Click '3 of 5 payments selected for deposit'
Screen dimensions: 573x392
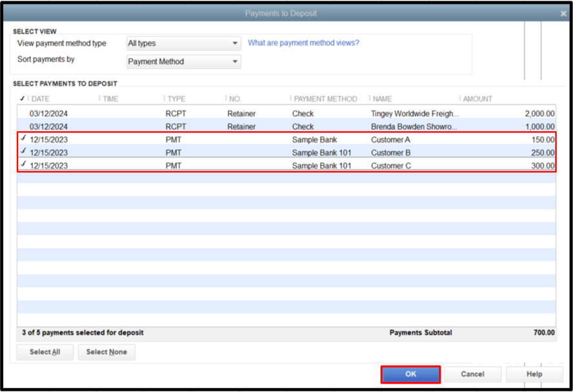[x=83, y=333]
